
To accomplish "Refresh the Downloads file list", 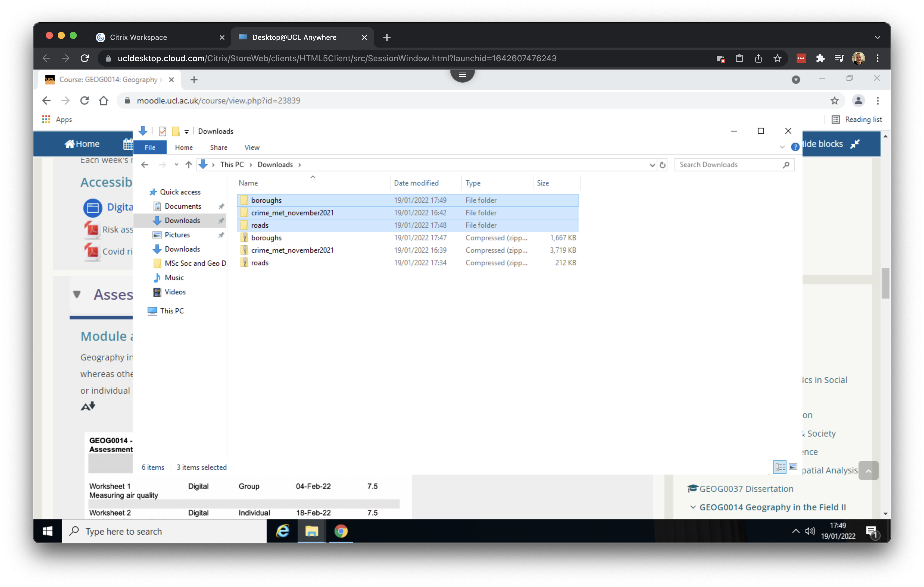I will 663,165.
